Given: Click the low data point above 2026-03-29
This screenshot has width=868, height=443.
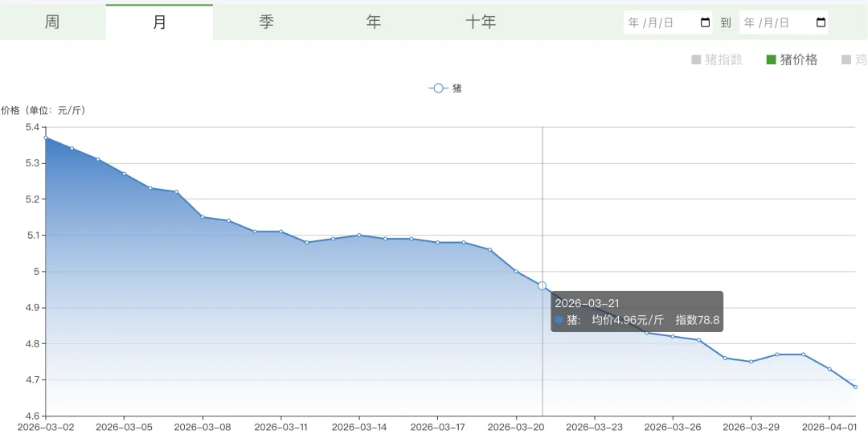Looking at the screenshot, I should (751, 362).
